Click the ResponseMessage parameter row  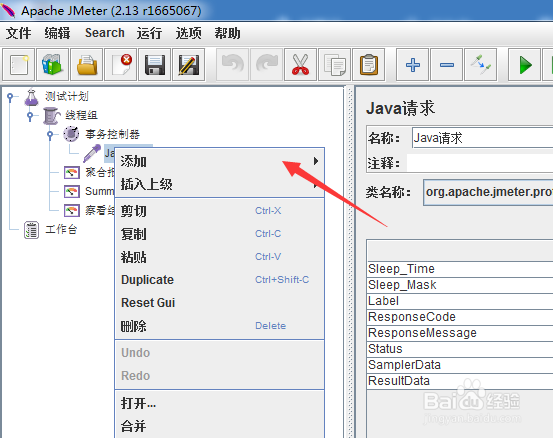click(x=460, y=333)
